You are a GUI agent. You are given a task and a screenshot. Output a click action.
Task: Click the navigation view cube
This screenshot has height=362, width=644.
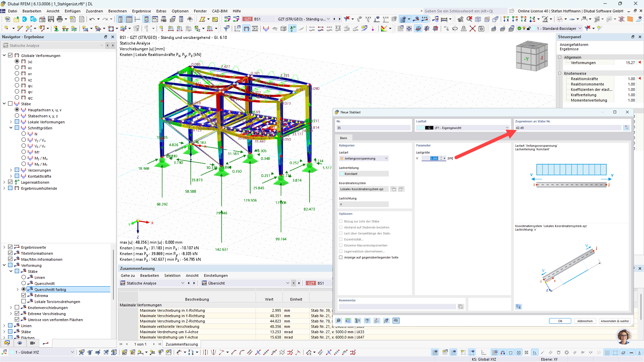[x=532, y=56]
